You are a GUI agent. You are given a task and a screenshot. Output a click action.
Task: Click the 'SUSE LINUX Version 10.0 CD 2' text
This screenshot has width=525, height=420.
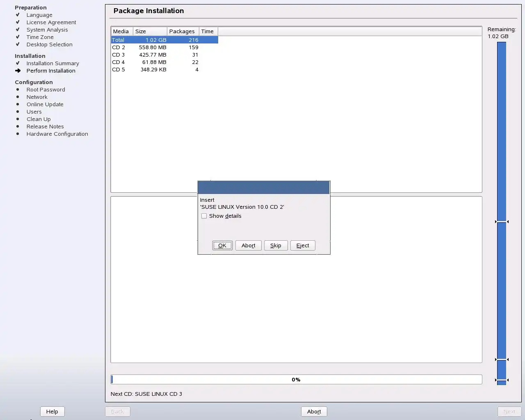pos(242,207)
